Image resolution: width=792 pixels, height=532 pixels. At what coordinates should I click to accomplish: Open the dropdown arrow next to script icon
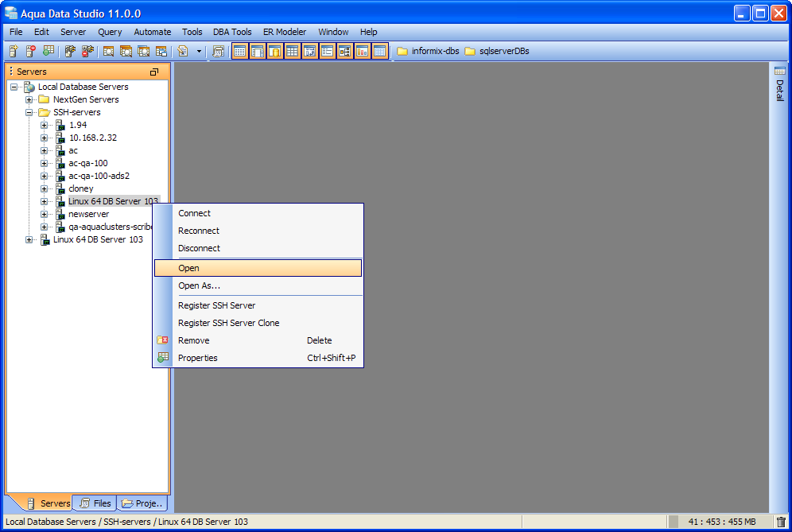tap(199, 51)
